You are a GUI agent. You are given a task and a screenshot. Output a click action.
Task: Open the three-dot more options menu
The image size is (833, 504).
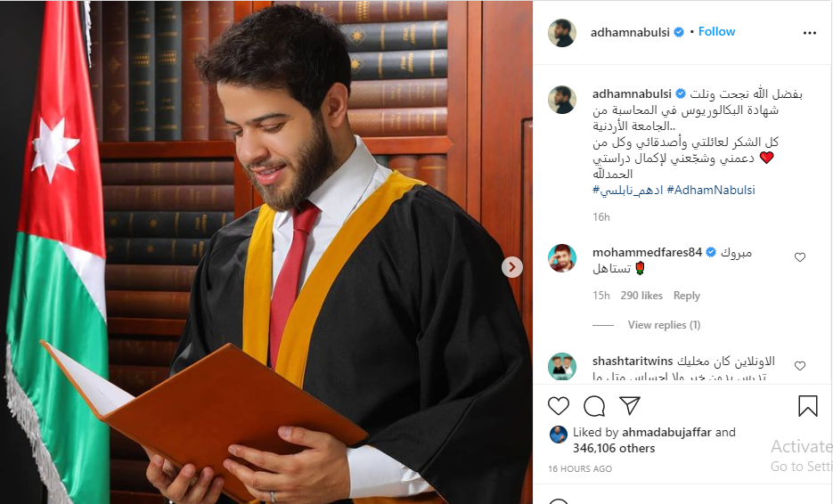click(x=810, y=33)
